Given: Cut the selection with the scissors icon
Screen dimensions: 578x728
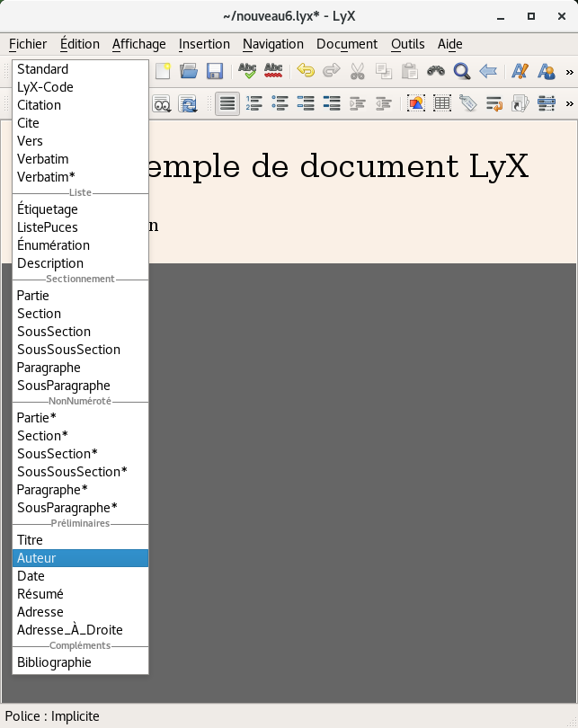Looking at the screenshot, I should coord(358,71).
